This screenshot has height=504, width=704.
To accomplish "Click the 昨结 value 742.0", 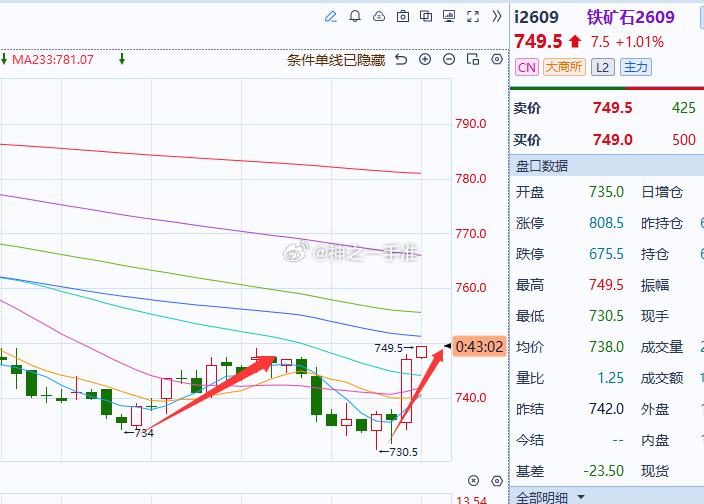I will [x=606, y=409].
